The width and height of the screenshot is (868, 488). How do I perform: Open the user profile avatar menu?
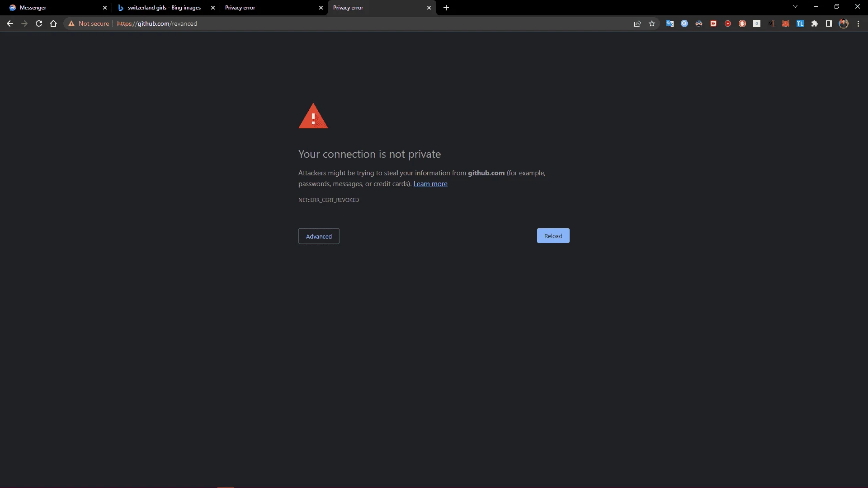click(844, 23)
